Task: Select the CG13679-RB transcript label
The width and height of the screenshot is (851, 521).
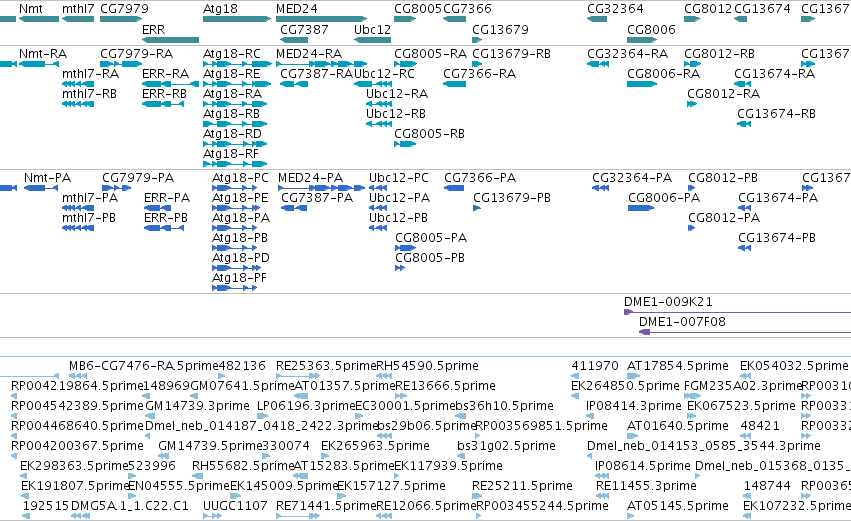Action: [x=511, y=54]
